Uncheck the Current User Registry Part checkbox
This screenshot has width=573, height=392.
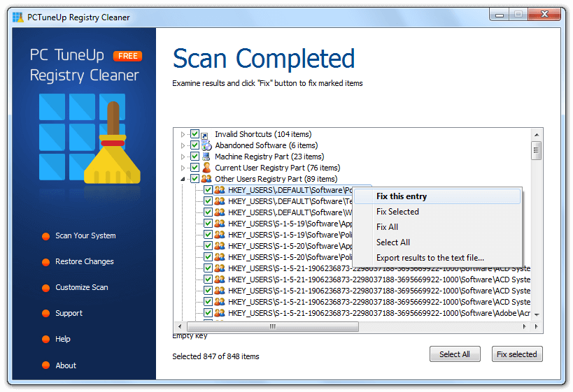(194, 168)
